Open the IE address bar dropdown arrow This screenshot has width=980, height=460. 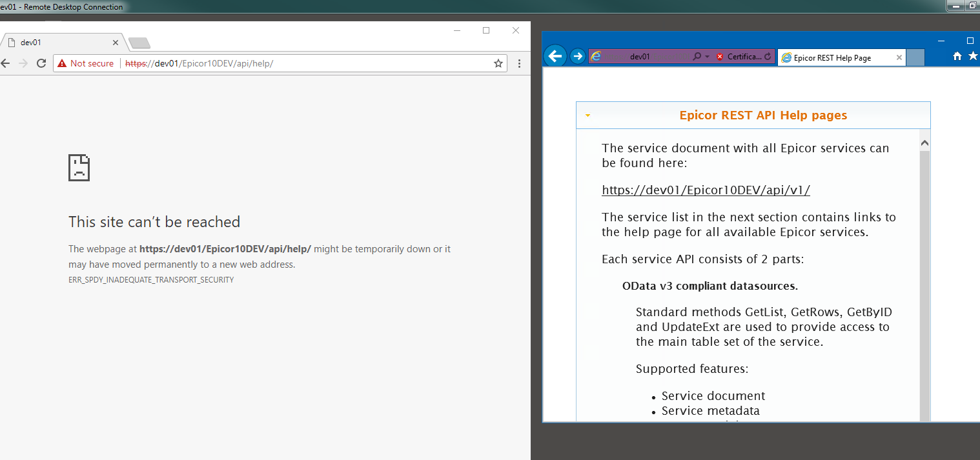coord(707,57)
